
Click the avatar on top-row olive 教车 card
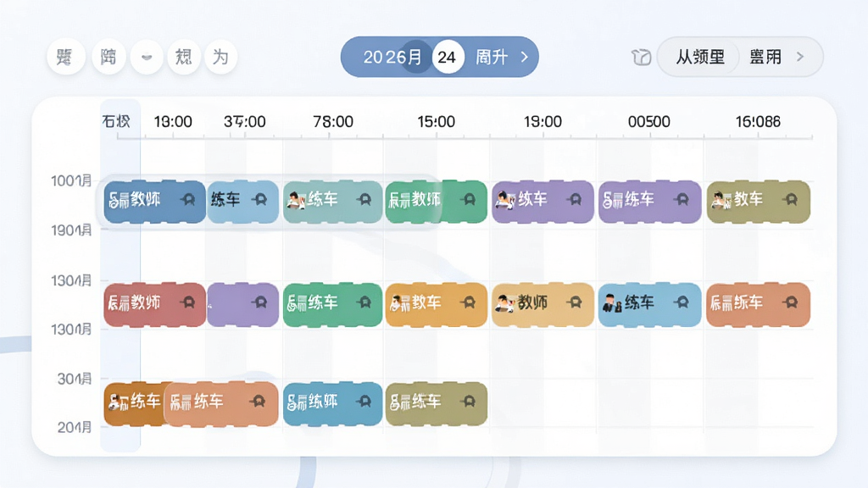click(x=721, y=200)
